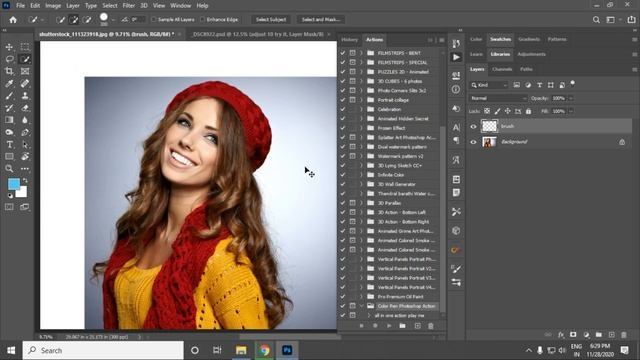640x360 pixels.
Task: Click the Stop playing button in Actions
Action: point(361,326)
